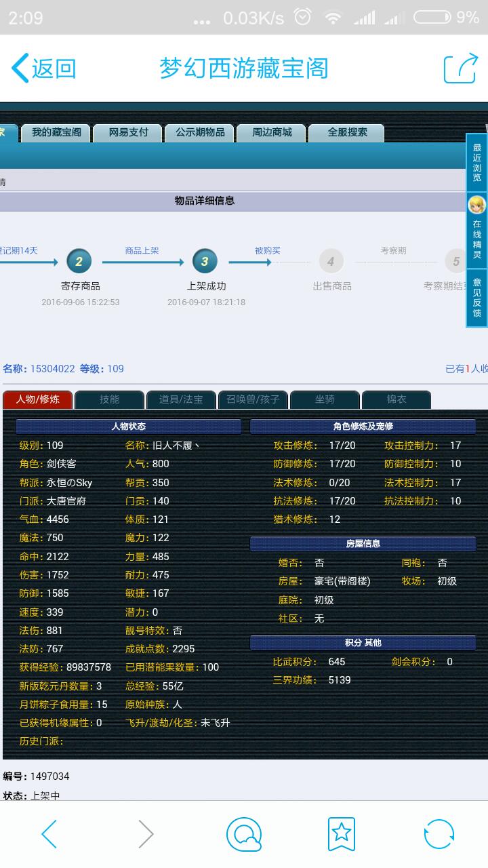This screenshot has height=868, width=488.
Task: Reload page with refresh icon
Action: 439,834
